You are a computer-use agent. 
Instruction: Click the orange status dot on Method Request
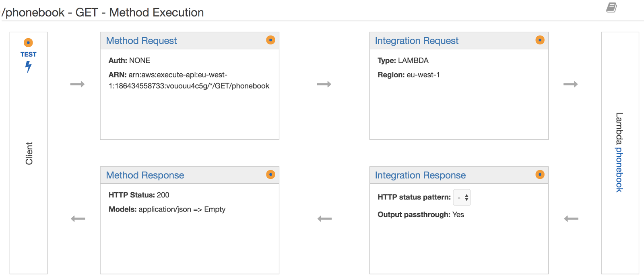tap(270, 40)
